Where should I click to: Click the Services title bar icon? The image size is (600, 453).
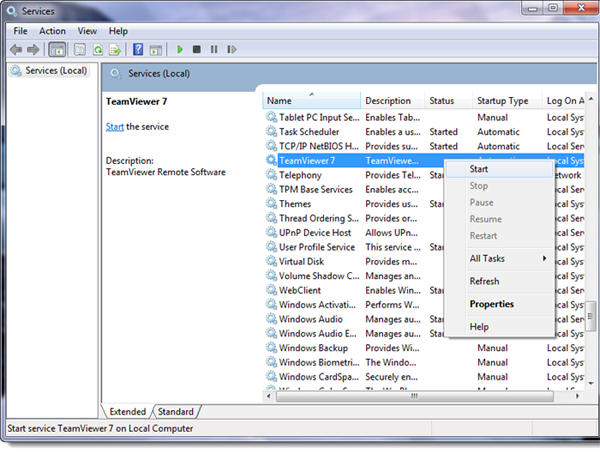pos(12,11)
